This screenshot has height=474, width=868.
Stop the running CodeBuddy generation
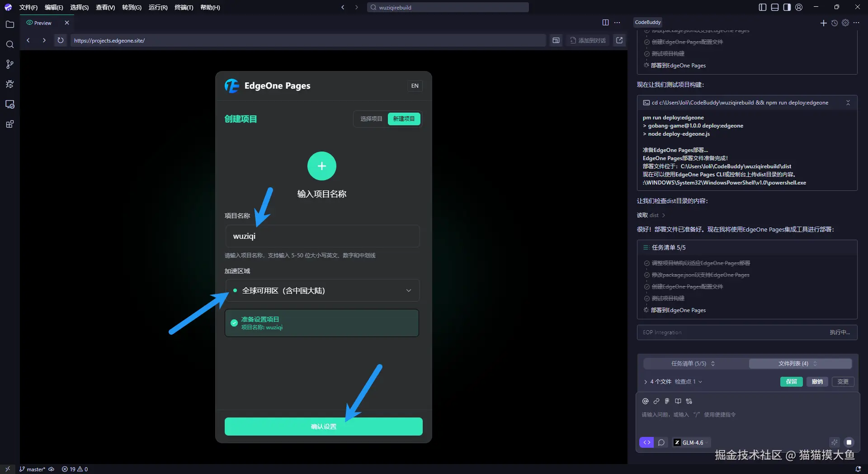pos(849,442)
